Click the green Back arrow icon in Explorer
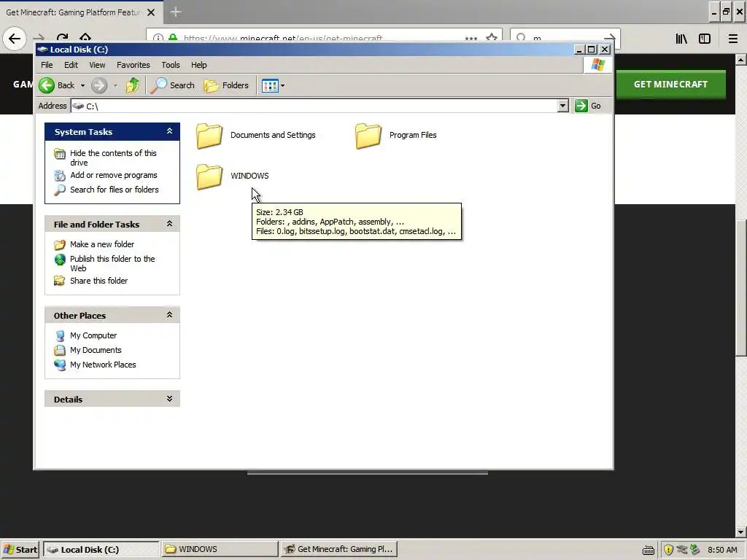Viewport: 747px width, 560px height. point(47,85)
